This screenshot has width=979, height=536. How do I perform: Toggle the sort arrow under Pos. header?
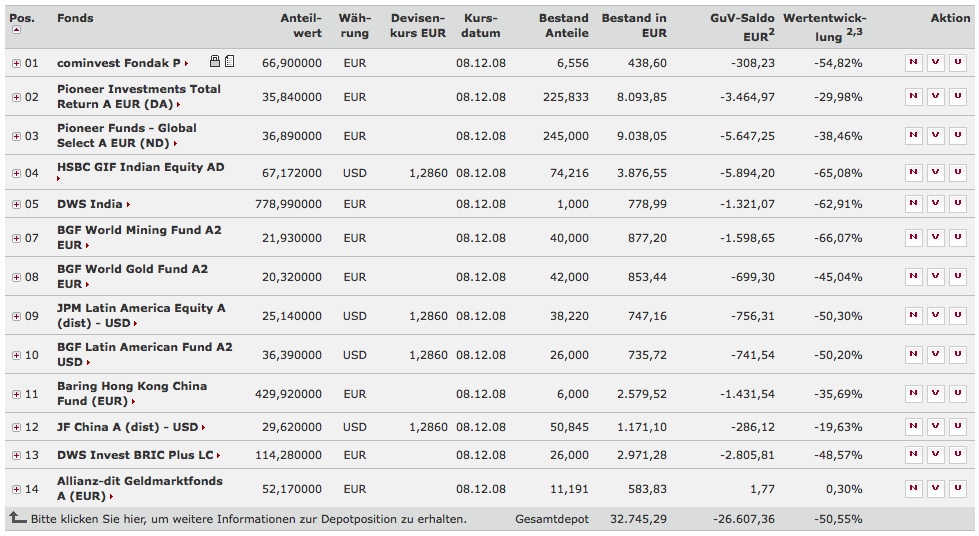coord(16,30)
